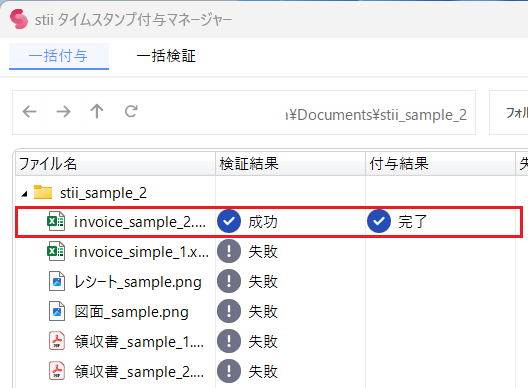This screenshot has width=528, height=388.
Task: Click PDF icon of 領収書_sample_2
Action: tap(57, 371)
